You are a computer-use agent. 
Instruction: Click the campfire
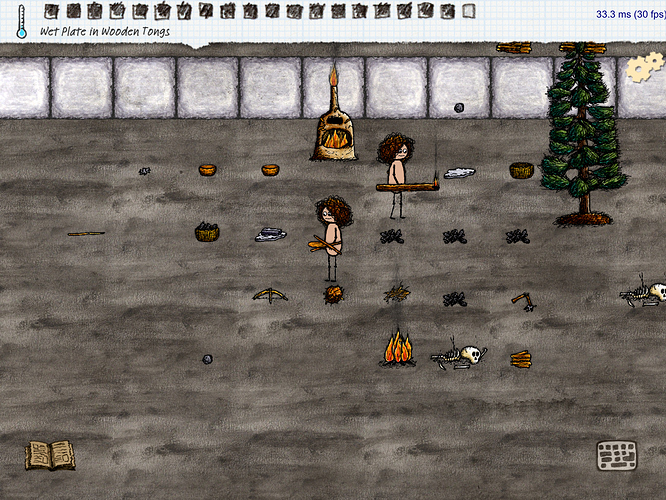pyautogui.click(x=398, y=348)
